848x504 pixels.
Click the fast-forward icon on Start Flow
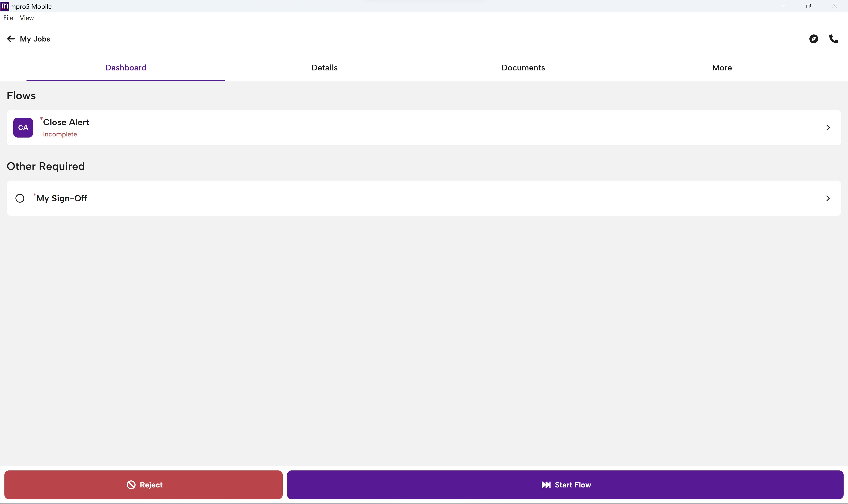click(546, 485)
